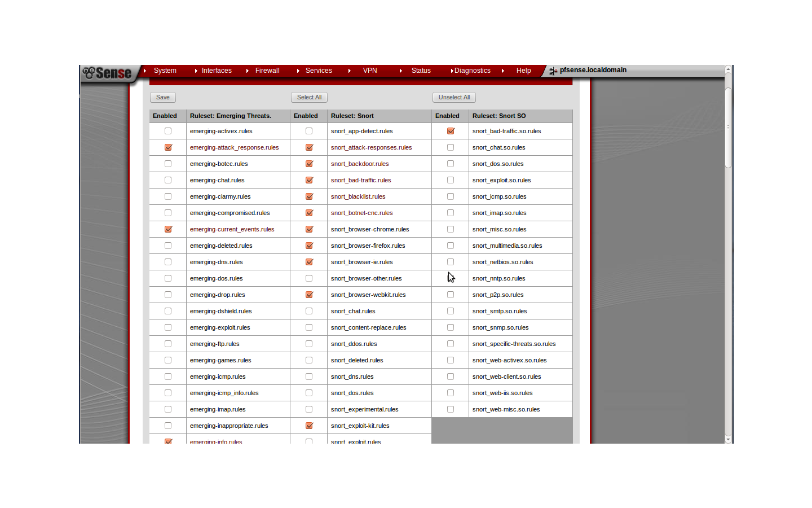Expand the Firewall menu
The image size is (812, 508).
coord(267,71)
